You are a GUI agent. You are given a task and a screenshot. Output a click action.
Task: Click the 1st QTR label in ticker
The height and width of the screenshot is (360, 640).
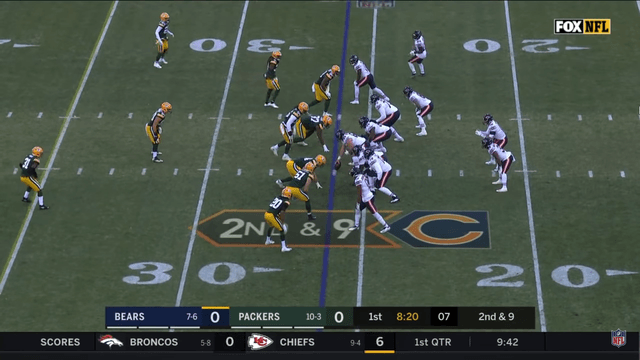(x=433, y=342)
